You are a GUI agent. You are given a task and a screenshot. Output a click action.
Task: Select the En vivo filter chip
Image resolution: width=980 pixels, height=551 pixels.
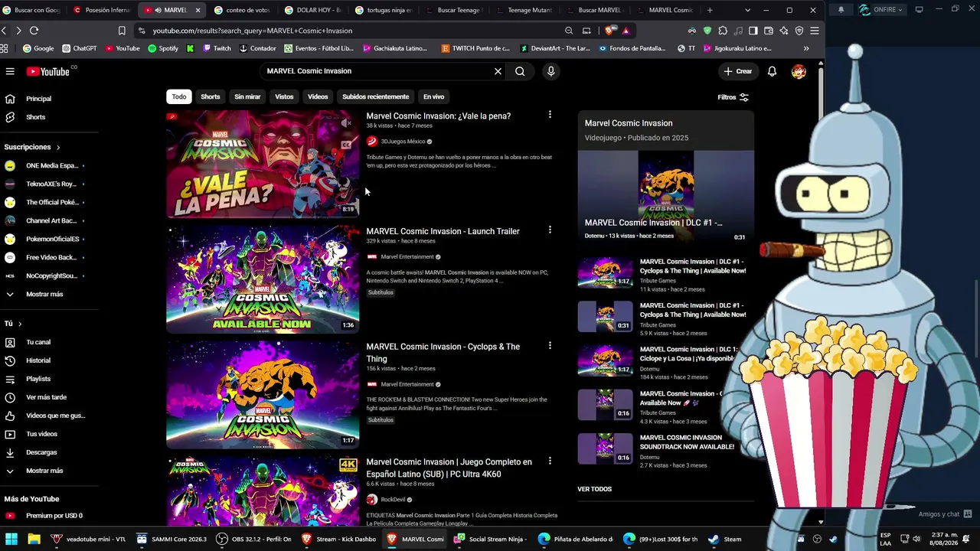point(433,97)
